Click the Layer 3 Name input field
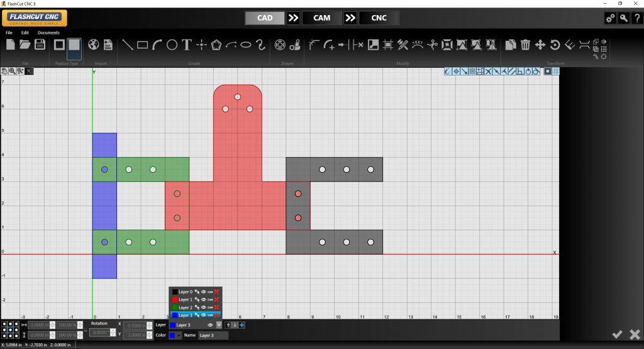644x349 pixels. [x=213, y=335]
